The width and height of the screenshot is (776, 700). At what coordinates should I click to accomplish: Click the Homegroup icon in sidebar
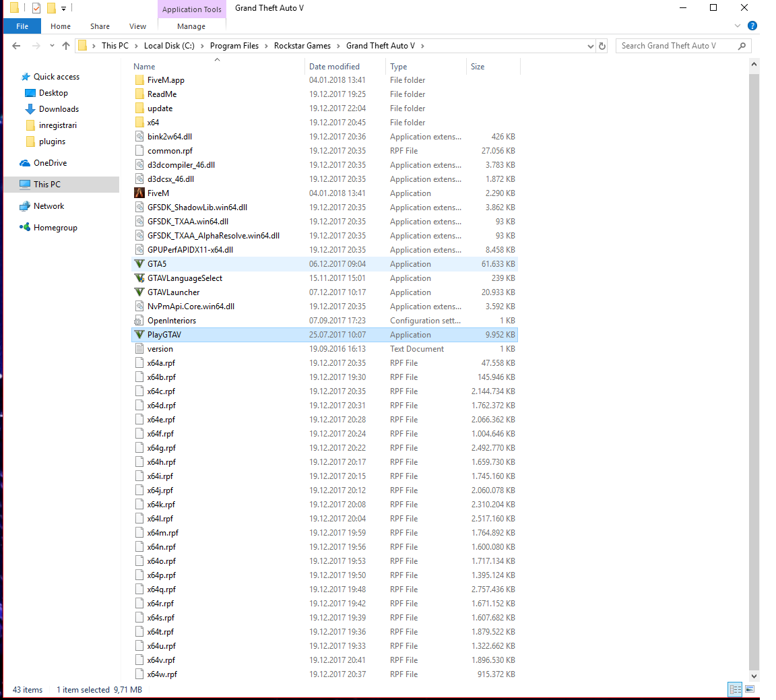pyautogui.click(x=25, y=227)
